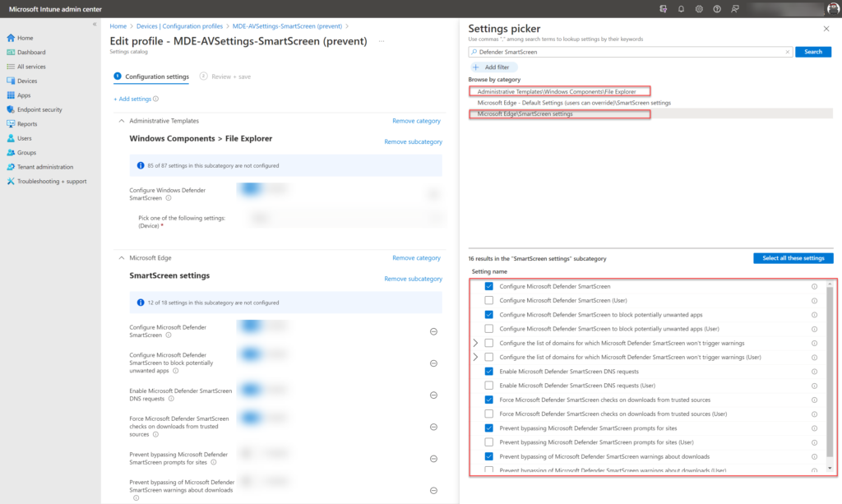Viewport: 842px width, 504px height.
Task: Toggle Configure Windows Defender SmartScreen switch
Action: 251,189
